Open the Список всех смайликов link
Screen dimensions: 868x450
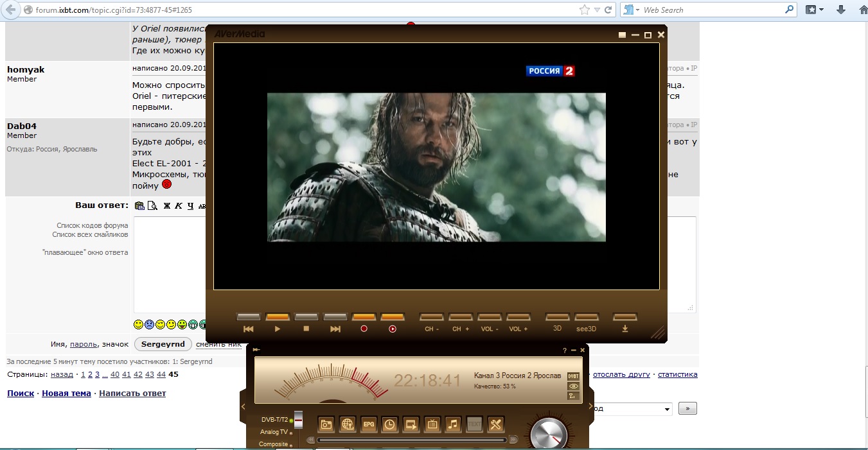[x=90, y=234]
